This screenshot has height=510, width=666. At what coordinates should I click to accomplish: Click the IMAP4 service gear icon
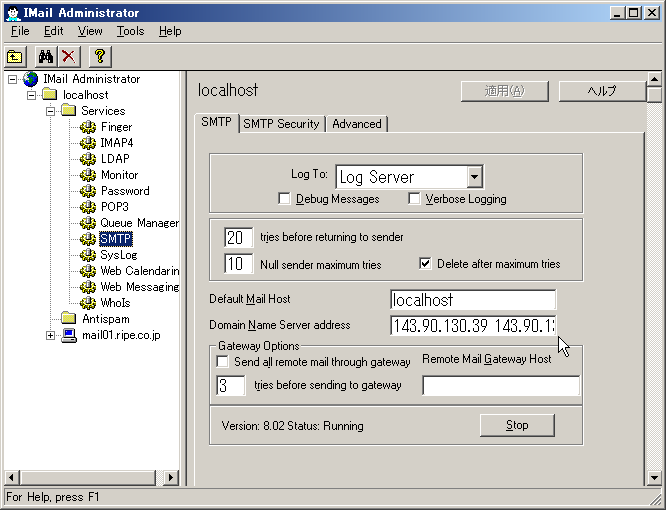[88, 143]
